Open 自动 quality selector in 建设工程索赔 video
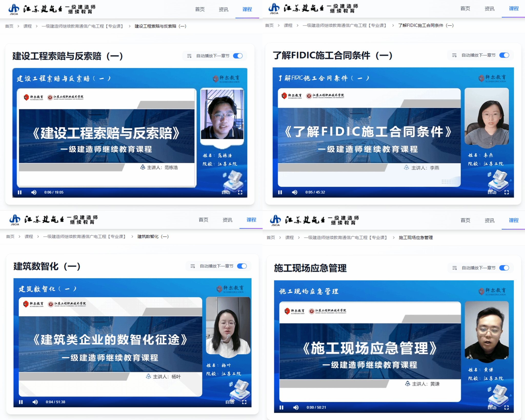The height and width of the screenshot is (420, 525). pos(226,192)
